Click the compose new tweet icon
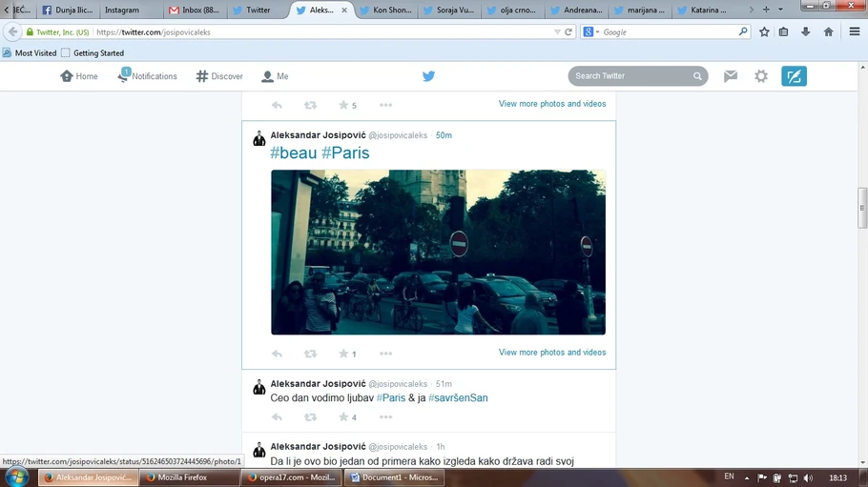The image size is (868, 487). pyautogui.click(x=794, y=76)
